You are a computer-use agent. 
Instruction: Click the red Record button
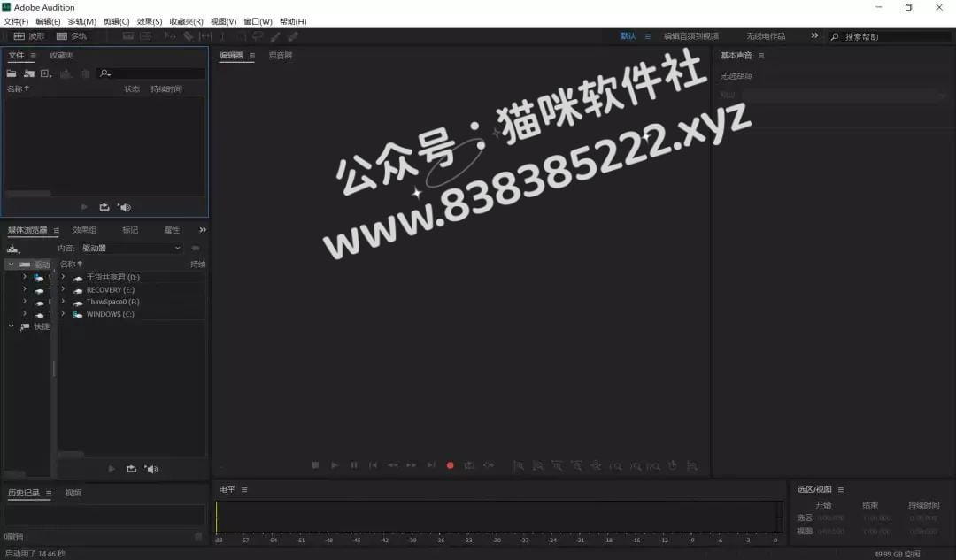pyautogui.click(x=450, y=465)
